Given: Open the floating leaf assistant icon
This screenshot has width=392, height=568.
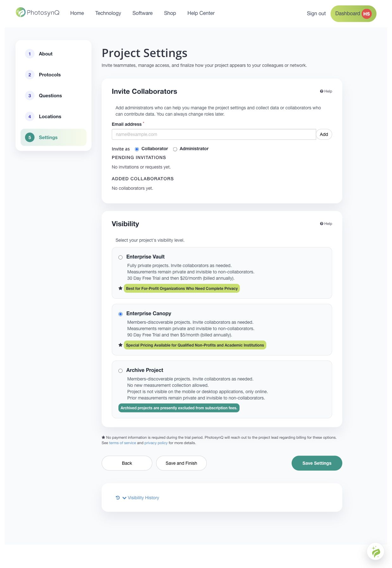Looking at the screenshot, I should (x=376, y=552).
